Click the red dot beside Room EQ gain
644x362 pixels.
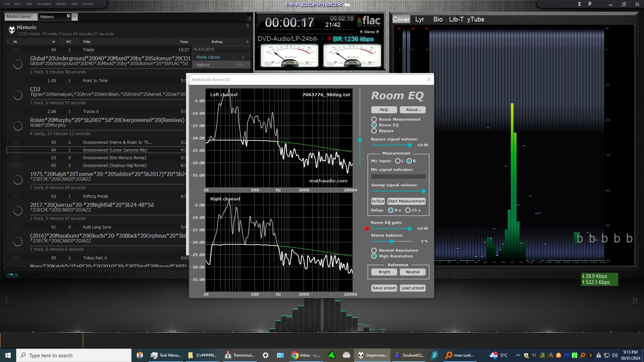(x=367, y=229)
